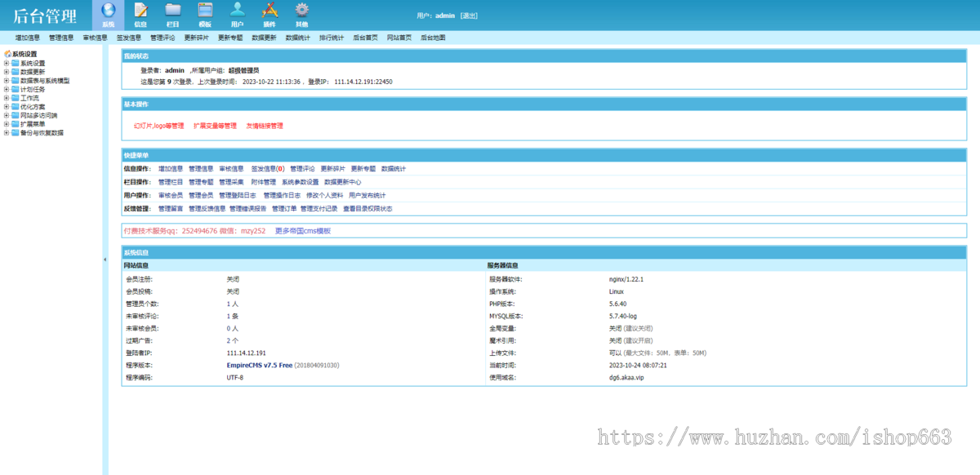Click the folder icon beside 计划任务
The image size is (980, 475).
(x=15, y=89)
